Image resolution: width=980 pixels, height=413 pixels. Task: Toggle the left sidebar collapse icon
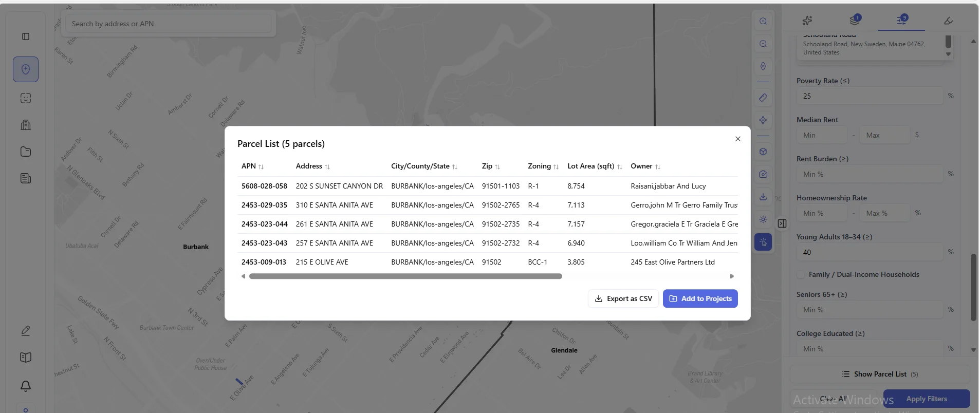(x=26, y=36)
